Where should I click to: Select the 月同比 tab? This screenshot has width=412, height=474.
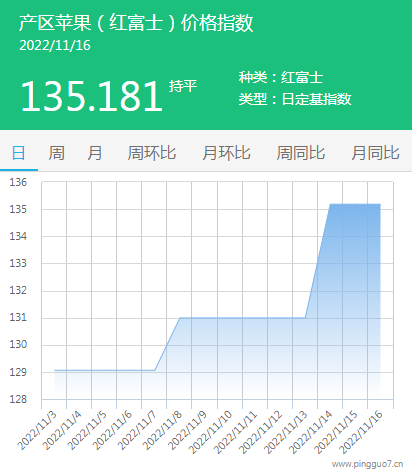click(x=376, y=153)
